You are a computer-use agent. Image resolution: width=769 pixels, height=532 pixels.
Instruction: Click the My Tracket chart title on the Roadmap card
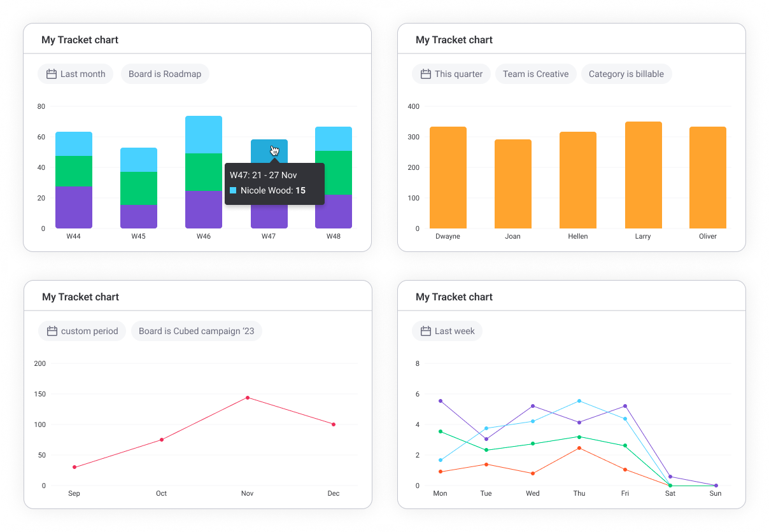pos(80,39)
